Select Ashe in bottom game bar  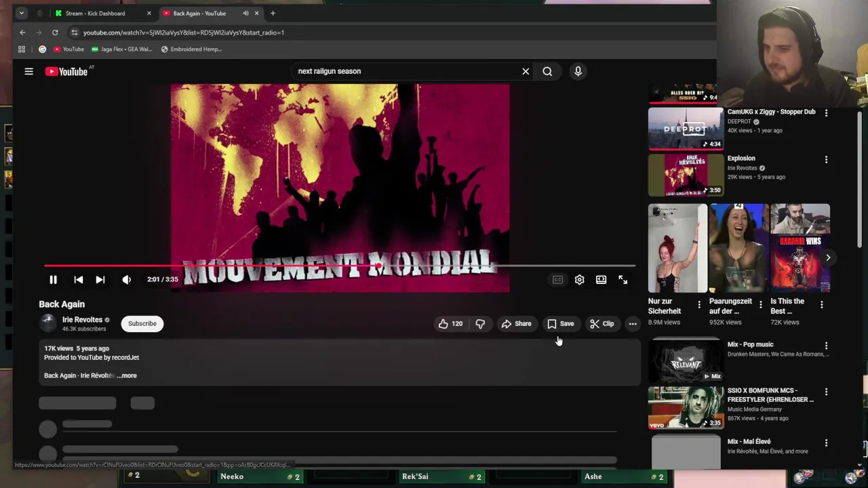coord(623,476)
